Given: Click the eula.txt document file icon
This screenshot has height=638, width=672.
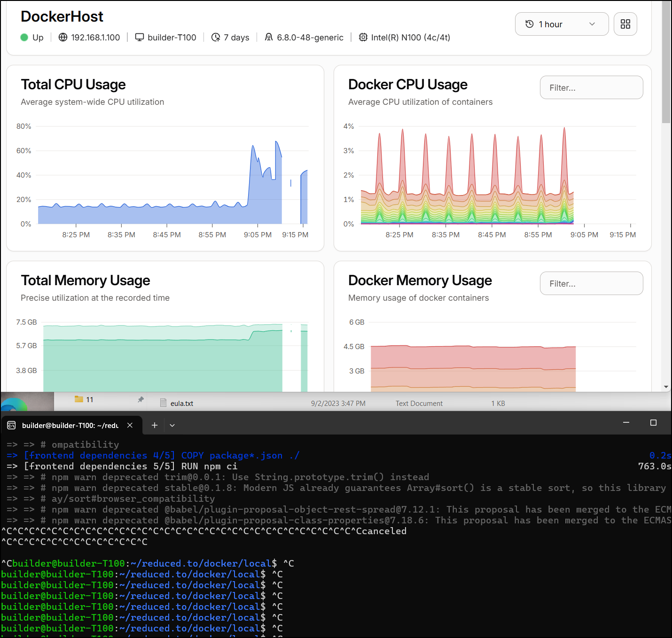Looking at the screenshot, I should pos(163,403).
